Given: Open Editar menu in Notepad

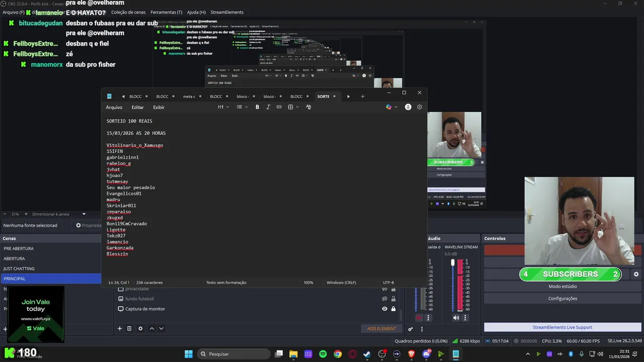Looking at the screenshot, I should coord(138,107).
